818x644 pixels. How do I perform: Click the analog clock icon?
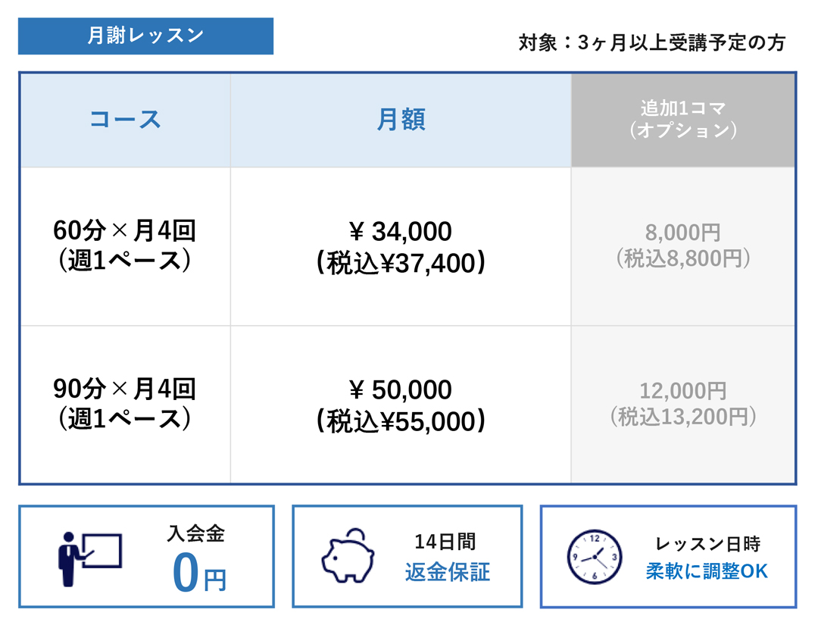click(x=595, y=557)
